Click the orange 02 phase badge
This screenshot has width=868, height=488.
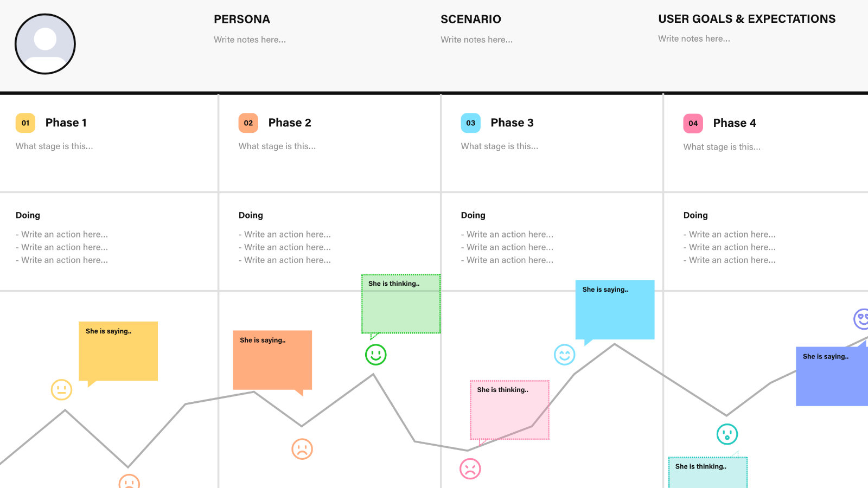click(248, 123)
